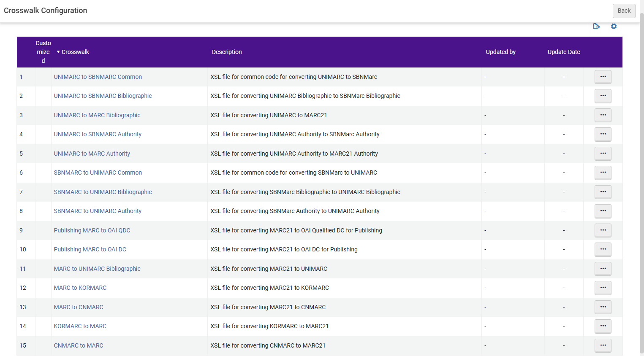Select 'XSL file for converting CNMARC to MARC21' description

coord(268,345)
